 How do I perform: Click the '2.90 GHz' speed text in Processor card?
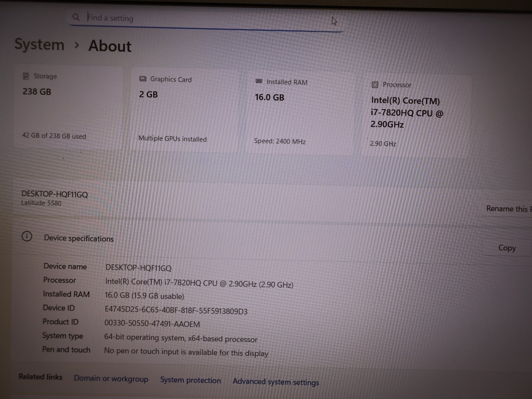[383, 144]
